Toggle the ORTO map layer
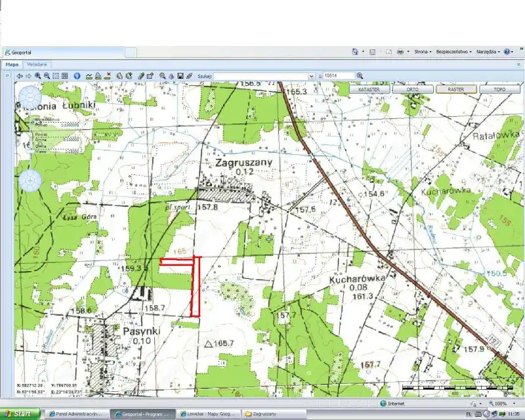 click(412, 89)
